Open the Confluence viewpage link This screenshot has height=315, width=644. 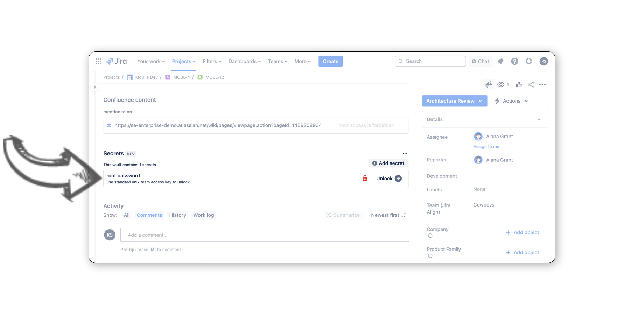coord(218,125)
